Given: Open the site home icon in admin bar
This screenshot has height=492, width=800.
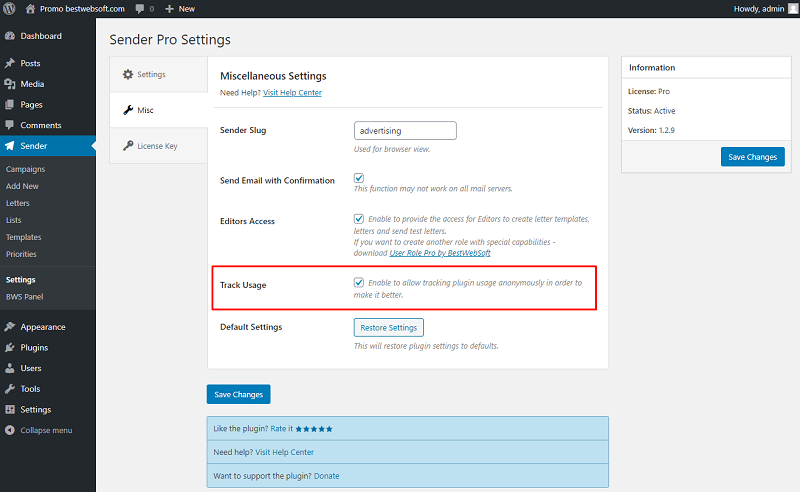Looking at the screenshot, I should tap(31, 9).
